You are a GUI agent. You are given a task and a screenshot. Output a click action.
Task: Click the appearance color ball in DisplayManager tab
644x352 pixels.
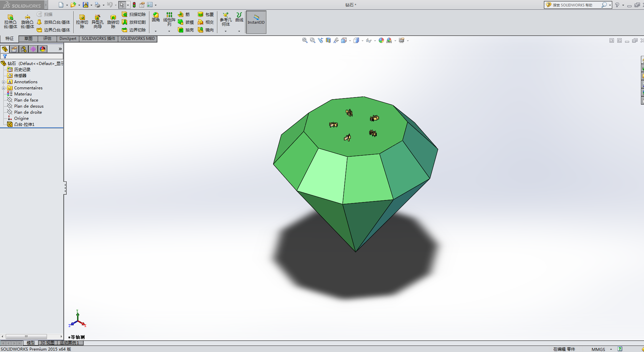coord(43,49)
